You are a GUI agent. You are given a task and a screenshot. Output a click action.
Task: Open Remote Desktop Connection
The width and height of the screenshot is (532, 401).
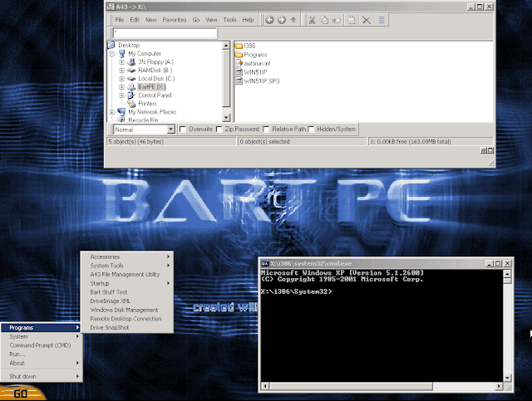pos(127,319)
